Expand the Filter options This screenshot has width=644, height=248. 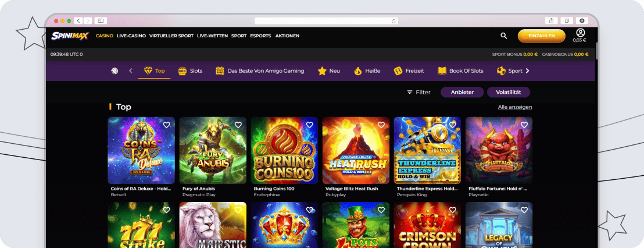418,93
